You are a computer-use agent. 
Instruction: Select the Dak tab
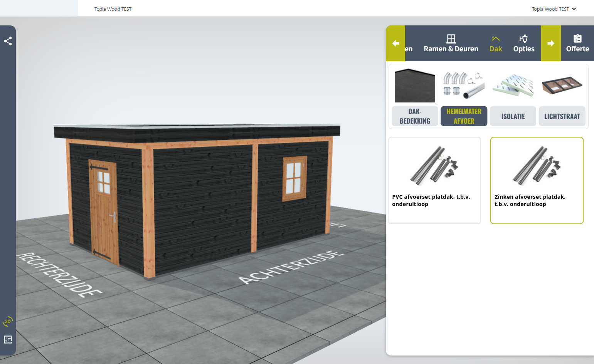[496, 43]
